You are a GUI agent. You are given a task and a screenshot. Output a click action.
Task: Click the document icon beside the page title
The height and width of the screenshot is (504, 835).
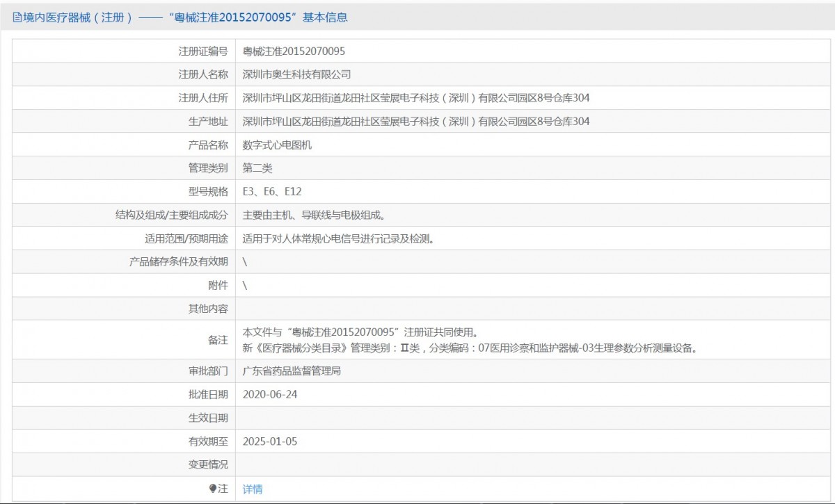pyautogui.click(x=17, y=18)
